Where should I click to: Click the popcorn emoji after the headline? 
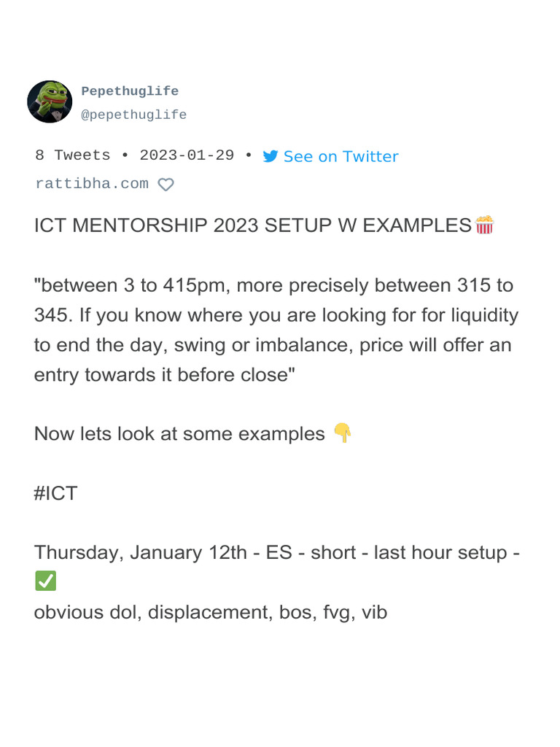pos(484,225)
